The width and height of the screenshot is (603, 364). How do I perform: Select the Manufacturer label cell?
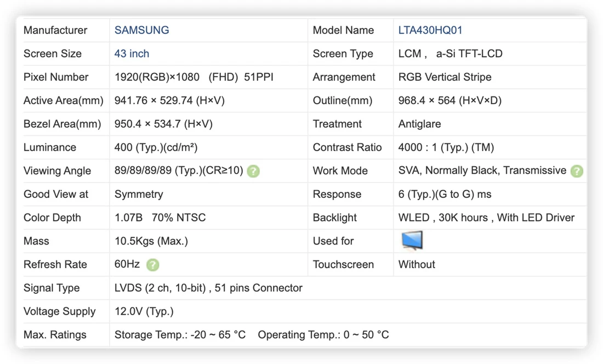(x=55, y=30)
